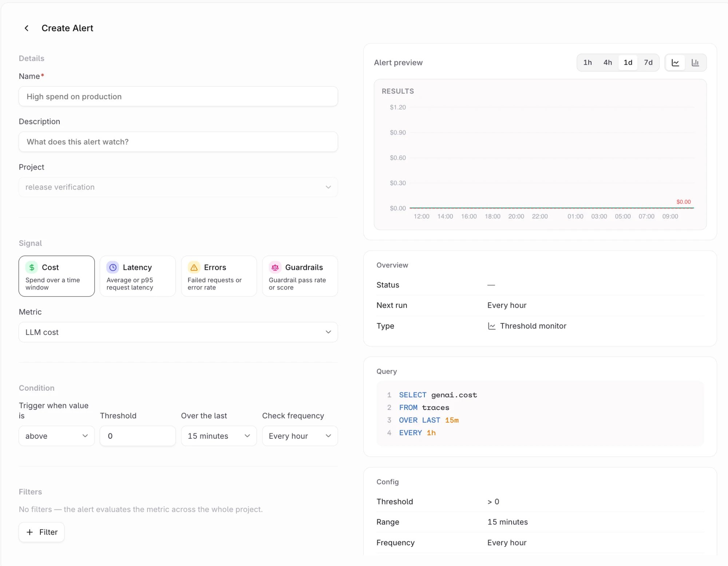Focus the Threshold value field

click(x=138, y=436)
